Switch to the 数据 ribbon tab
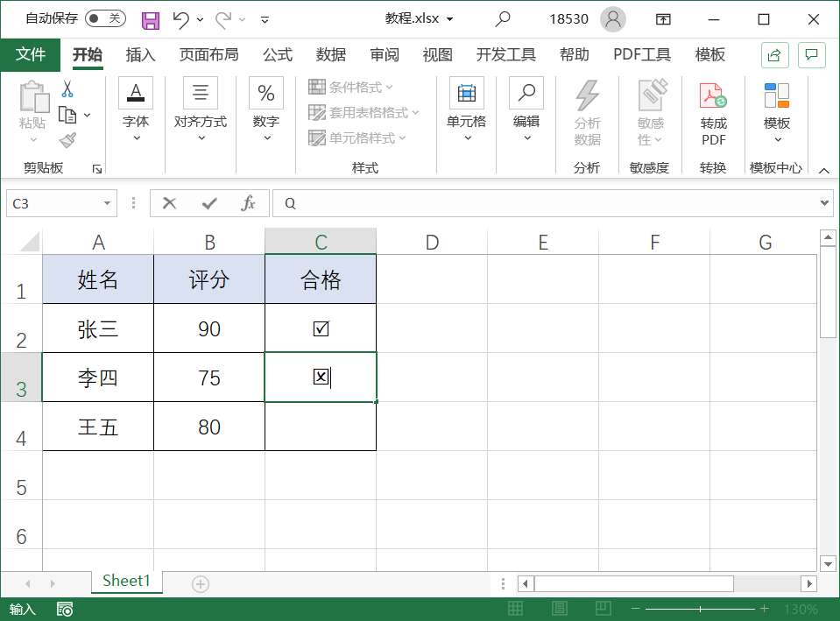This screenshot has width=840, height=621. click(x=331, y=54)
